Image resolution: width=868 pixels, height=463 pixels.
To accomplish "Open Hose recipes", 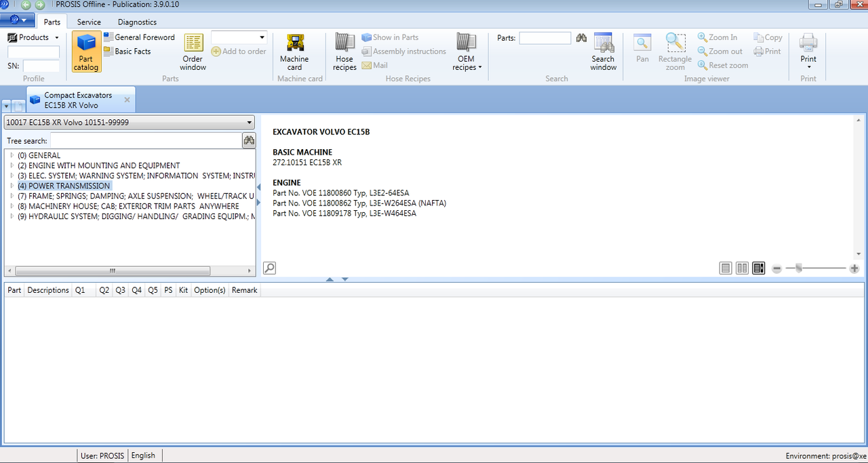I will (x=344, y=52).
